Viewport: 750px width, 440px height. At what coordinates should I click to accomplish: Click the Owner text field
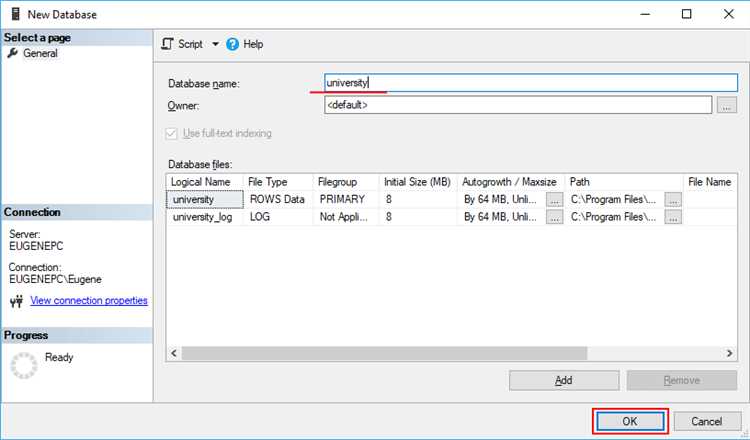point(518,105)
